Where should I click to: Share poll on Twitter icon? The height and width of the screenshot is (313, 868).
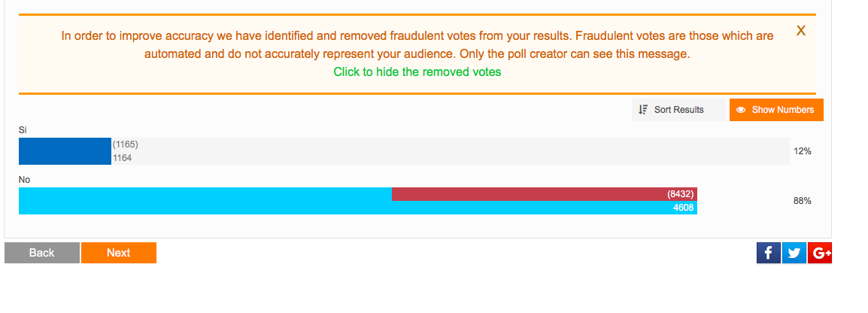[x=794, y=253]
